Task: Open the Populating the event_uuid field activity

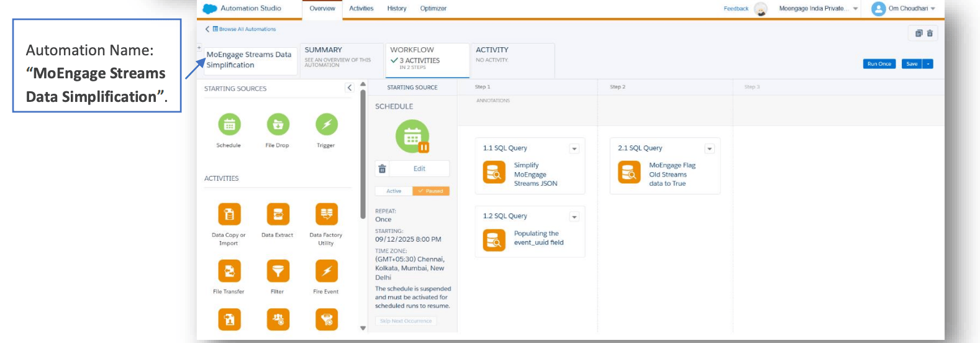Action: pyautogui.click(x=538, y=238)
